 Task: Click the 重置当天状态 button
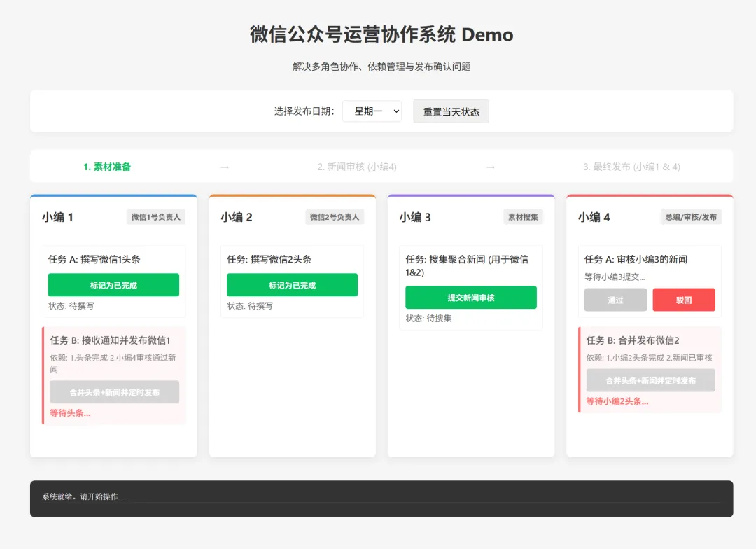[x=451, y=111]
